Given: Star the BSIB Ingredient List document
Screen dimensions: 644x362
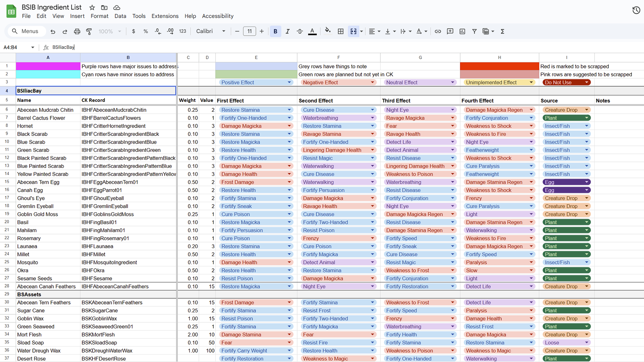Looking at the screenshot, I should (x=92, y=7).
